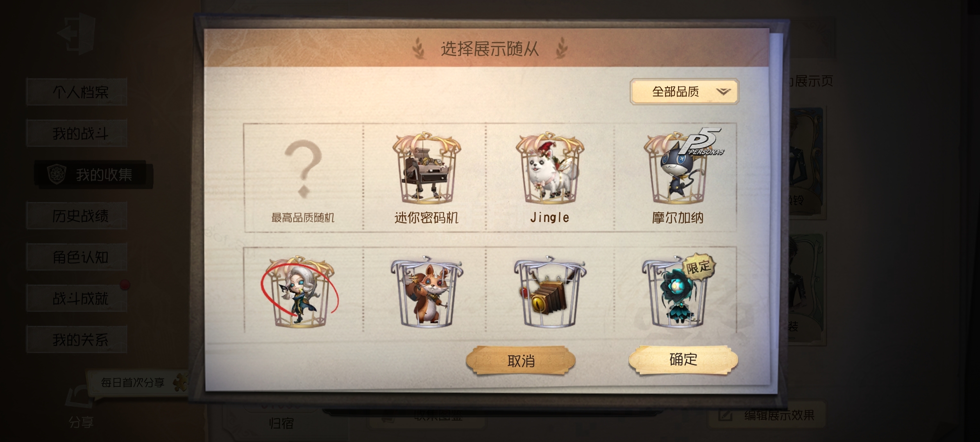Confirm selection with 确定 button
980x442 pixels.
(683, 360)
